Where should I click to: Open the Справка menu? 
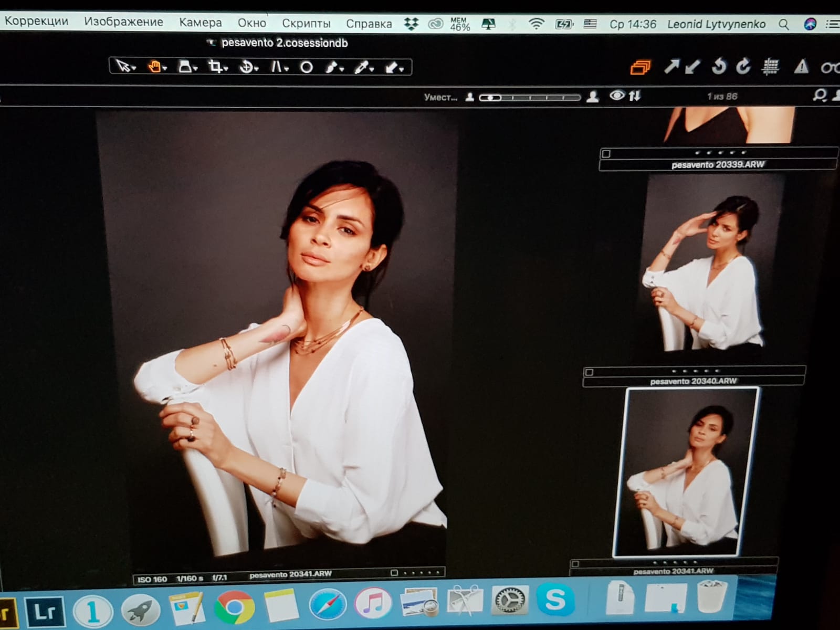click(x=369, y=24)
